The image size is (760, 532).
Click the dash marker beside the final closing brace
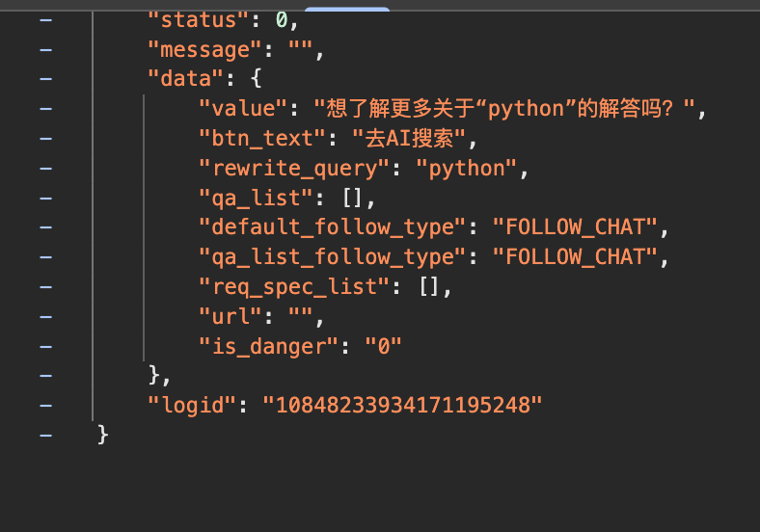pyautogui.click(x=46, y=436)
